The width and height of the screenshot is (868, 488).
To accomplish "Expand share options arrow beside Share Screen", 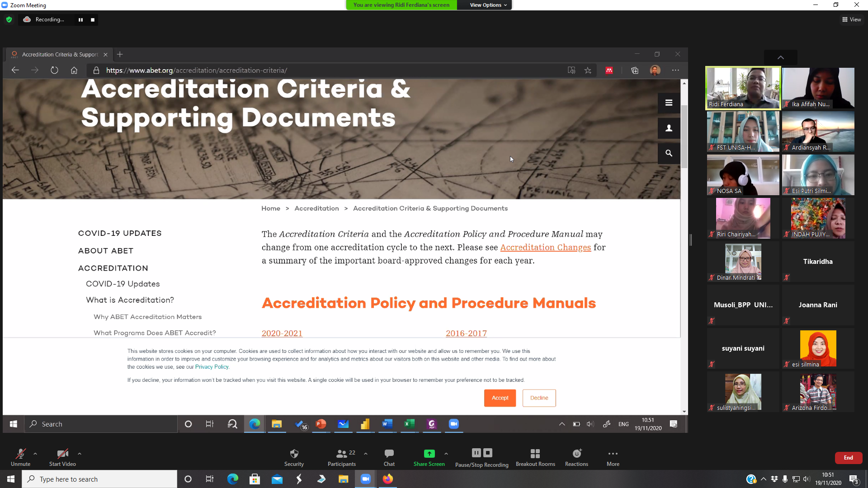I will tap(446, 453).
